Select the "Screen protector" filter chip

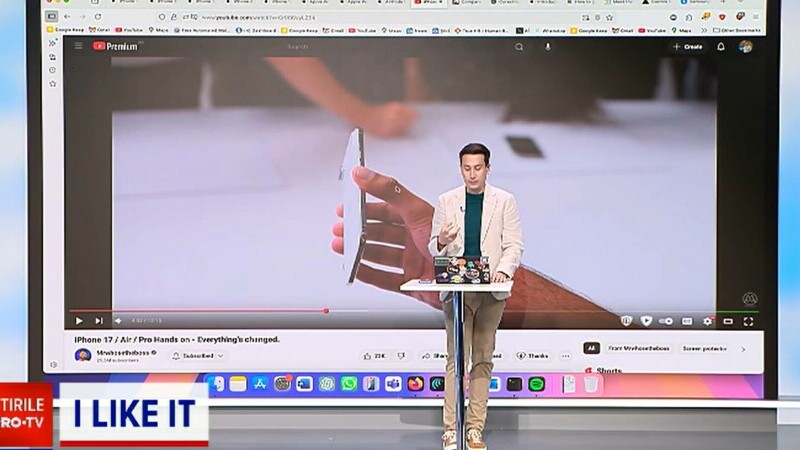click(x=704, y=349)
